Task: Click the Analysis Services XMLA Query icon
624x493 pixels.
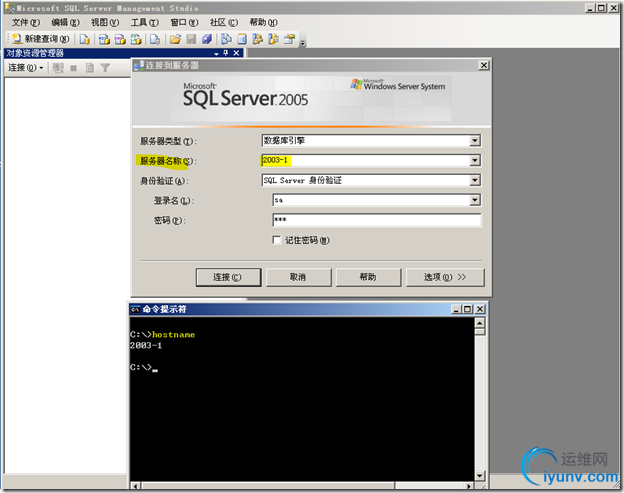Action: click(136, 39)
